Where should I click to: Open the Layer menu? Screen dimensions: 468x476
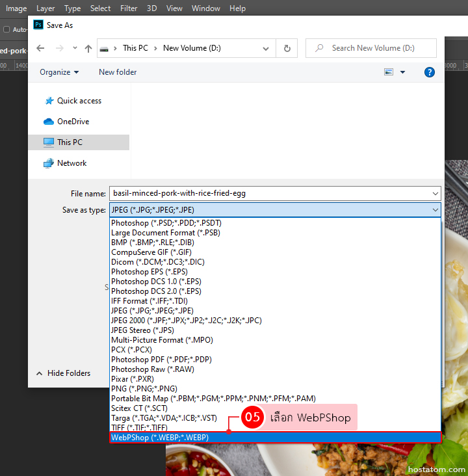[45, 8]
